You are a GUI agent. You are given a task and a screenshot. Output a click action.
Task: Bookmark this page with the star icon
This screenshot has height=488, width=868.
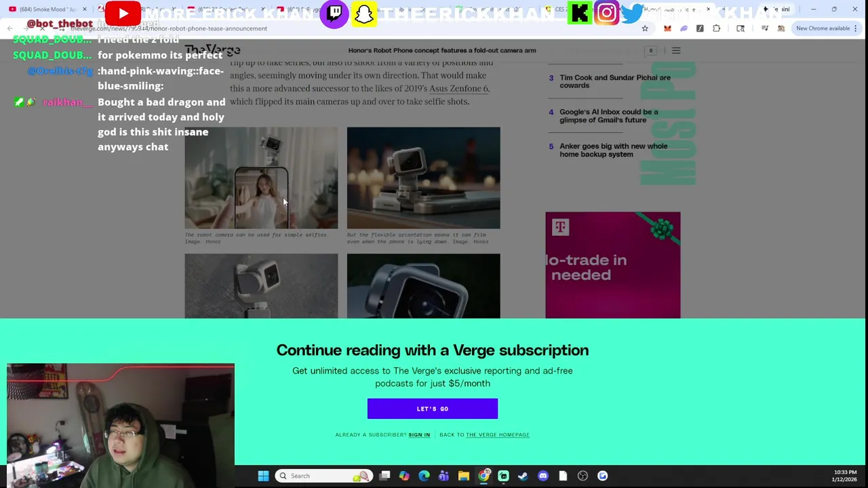coord(645,28)
